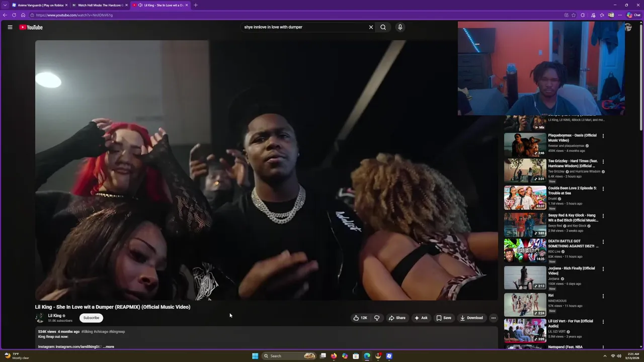Open Firefox from the taskbar
644x362 pixels.
(x=334, y=356)
